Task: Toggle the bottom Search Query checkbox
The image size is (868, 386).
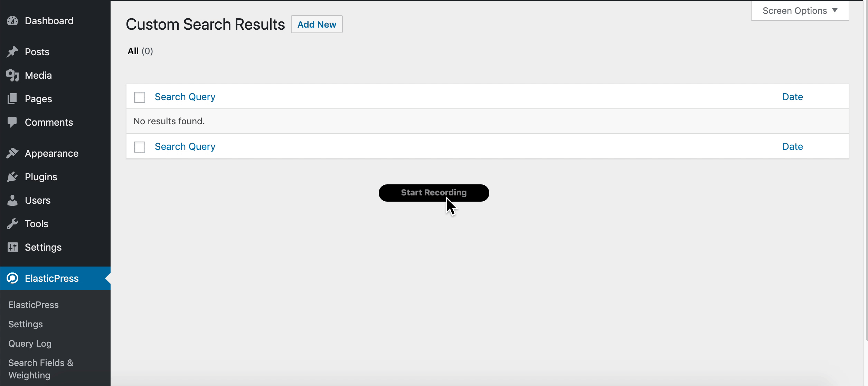Action: tap(140, 146)
